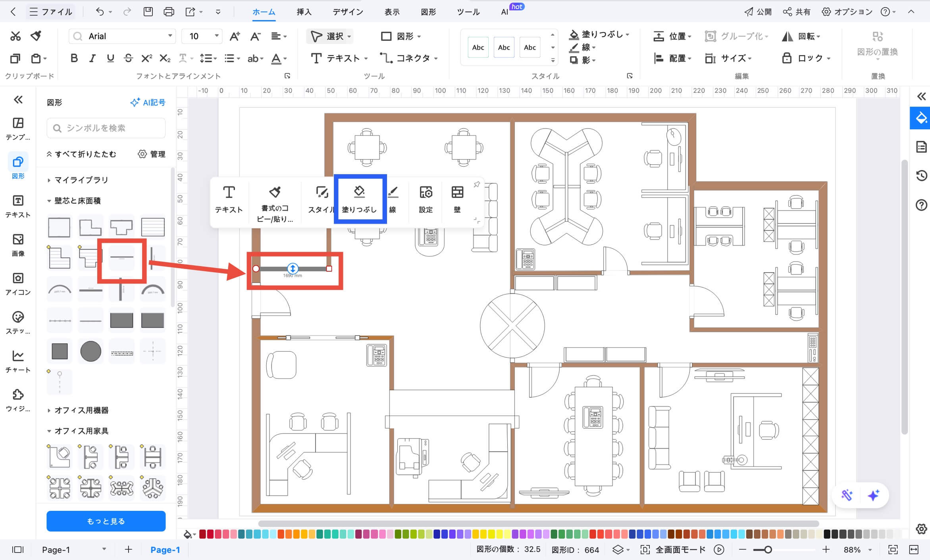Viewport: 930px width, 560px height.
Task: Click the シンボルを検索 search field
Action: pos(106,128)
